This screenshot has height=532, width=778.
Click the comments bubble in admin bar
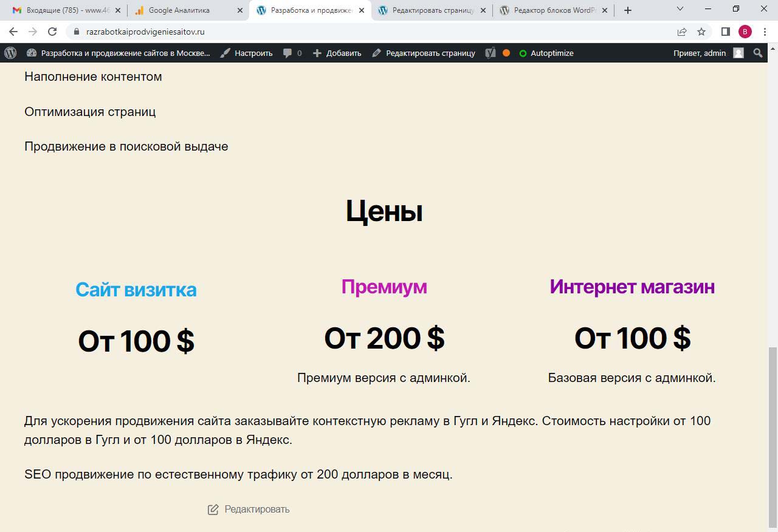click(292, 53)
